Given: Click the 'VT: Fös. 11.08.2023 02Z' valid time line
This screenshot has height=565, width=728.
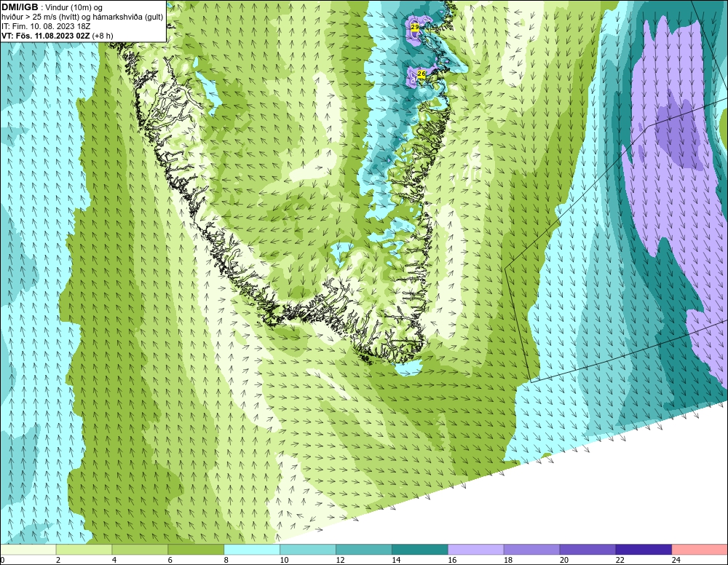Looking at the screenshot, I should point(45,36).
